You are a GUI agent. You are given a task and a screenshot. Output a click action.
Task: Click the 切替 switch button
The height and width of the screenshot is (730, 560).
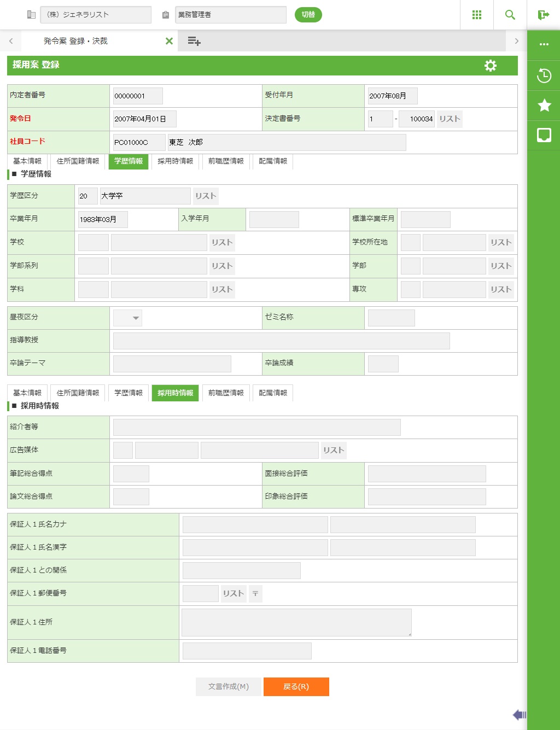308,15
